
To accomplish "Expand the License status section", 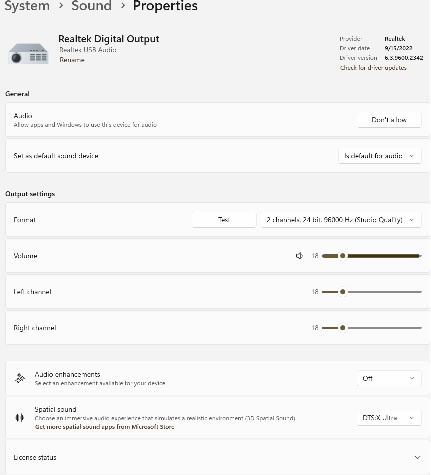I will pyautogui.click(x=417, y=457).
